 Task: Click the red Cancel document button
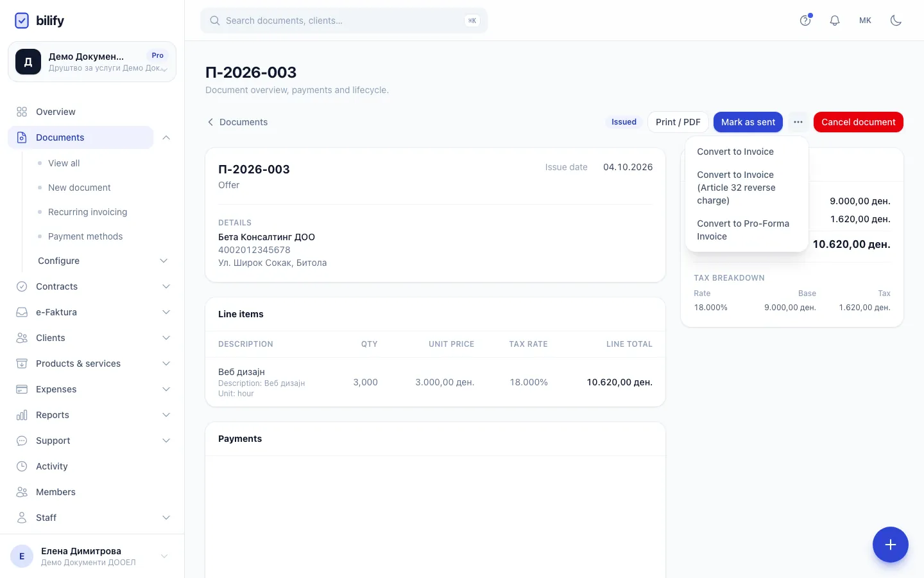pyautogui.click(x=859, y=122)
